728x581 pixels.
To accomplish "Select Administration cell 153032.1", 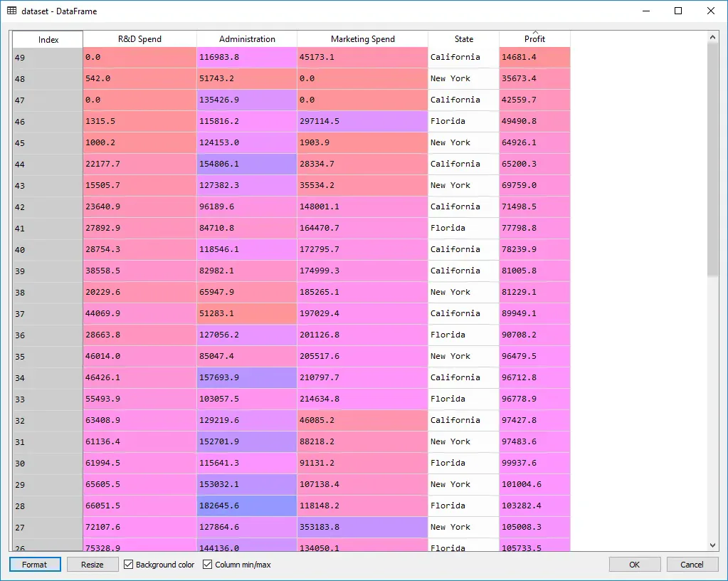I will (246, 484).
